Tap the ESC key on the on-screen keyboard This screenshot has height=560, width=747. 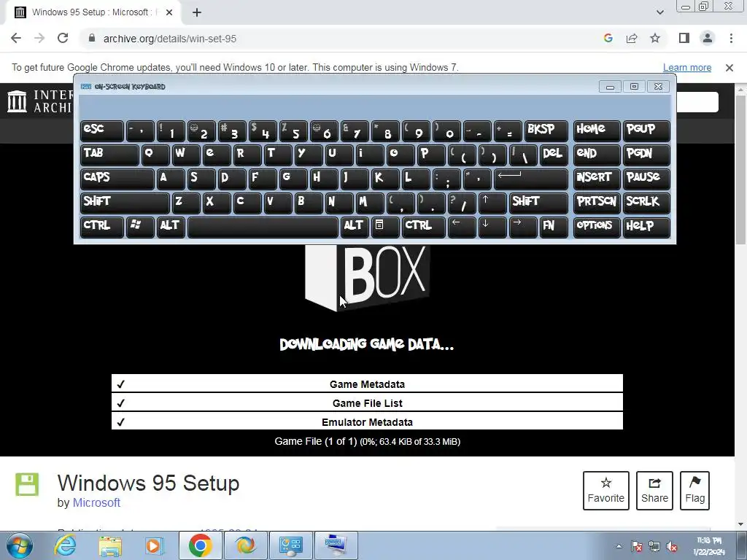(x=102, y=131)
